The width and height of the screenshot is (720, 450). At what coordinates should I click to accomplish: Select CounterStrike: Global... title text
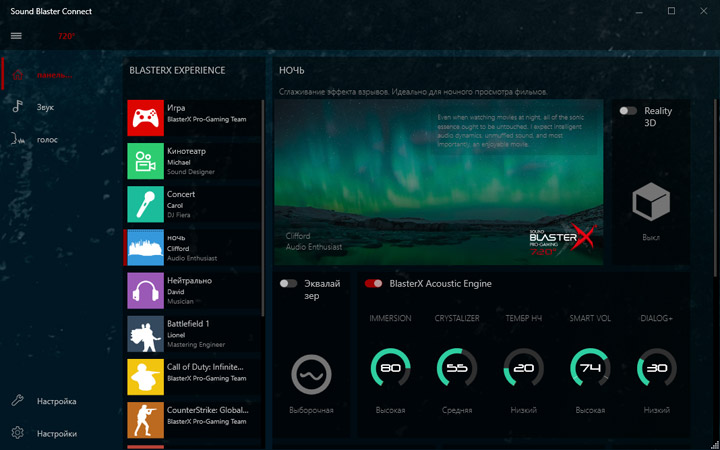208,410
